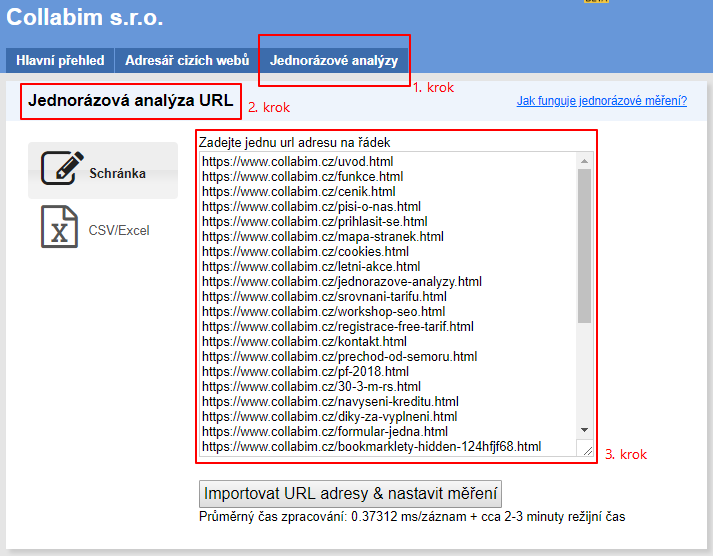Image resolution: width=713 pixels, height=556 pixels.
Task: Click the Jednorázová analýza URL heading
Action: pyautogui.click(x=131, y=100)
